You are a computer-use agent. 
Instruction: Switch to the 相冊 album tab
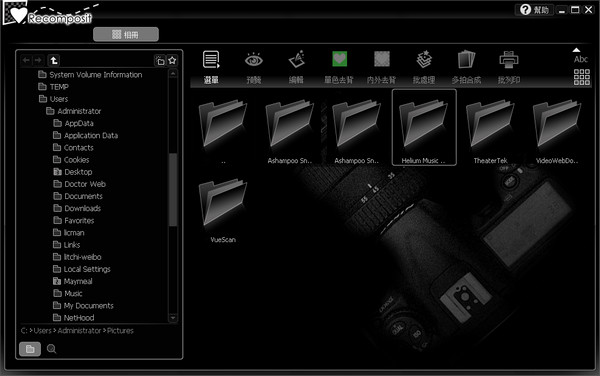click(126, 34)
